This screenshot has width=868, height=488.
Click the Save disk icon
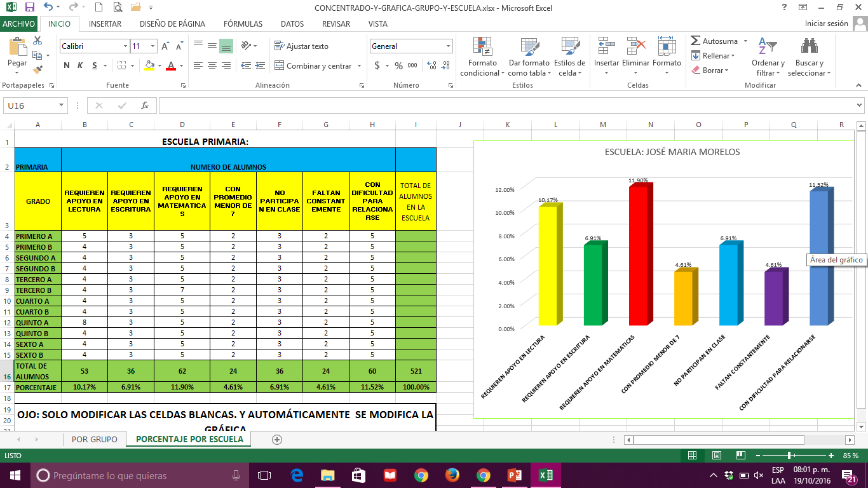pyautogui.click(x=29, y=8)
